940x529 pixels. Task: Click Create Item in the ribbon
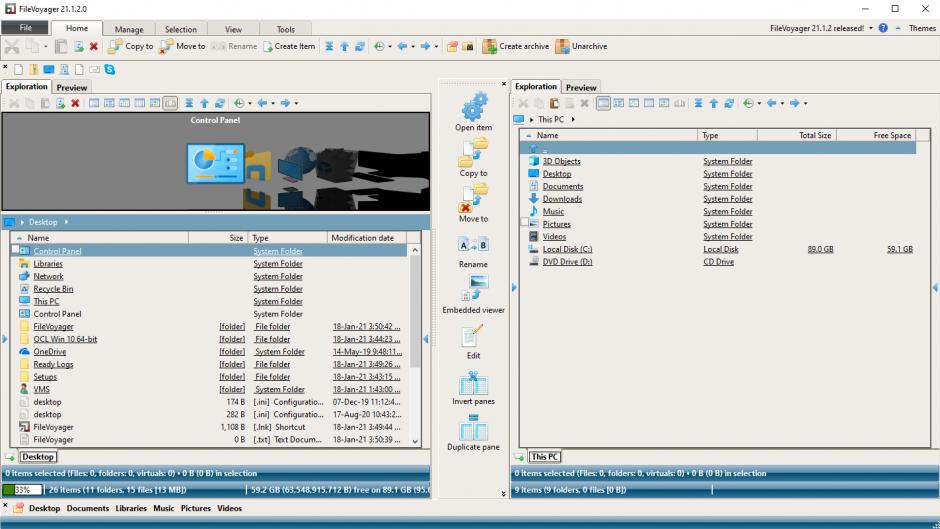(289, 46)
